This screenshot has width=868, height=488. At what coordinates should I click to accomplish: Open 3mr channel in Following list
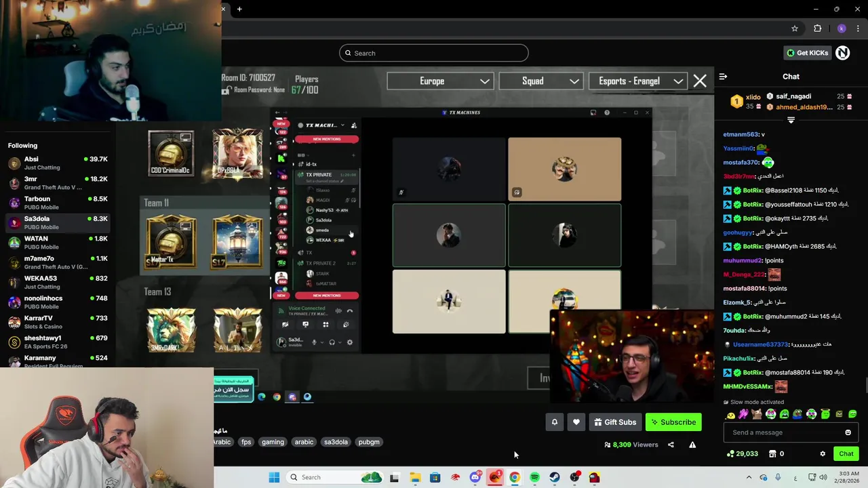pos(56,183)
